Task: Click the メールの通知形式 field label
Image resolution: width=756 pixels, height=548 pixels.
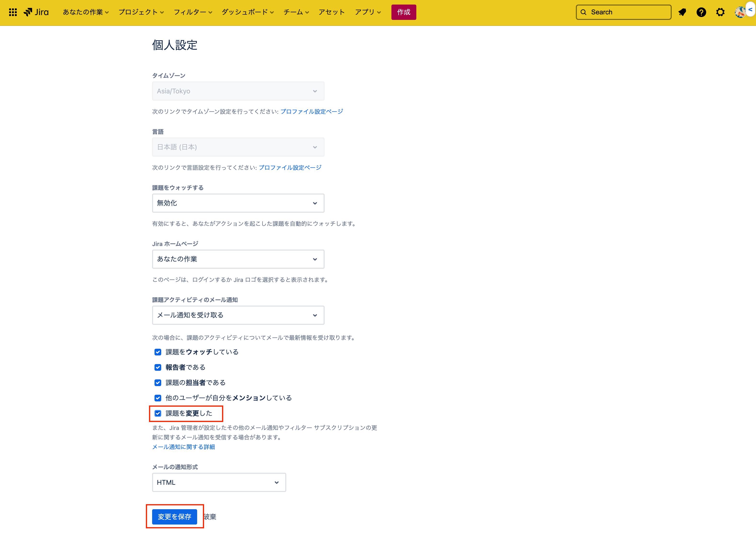Action: [x=175, y=467]
